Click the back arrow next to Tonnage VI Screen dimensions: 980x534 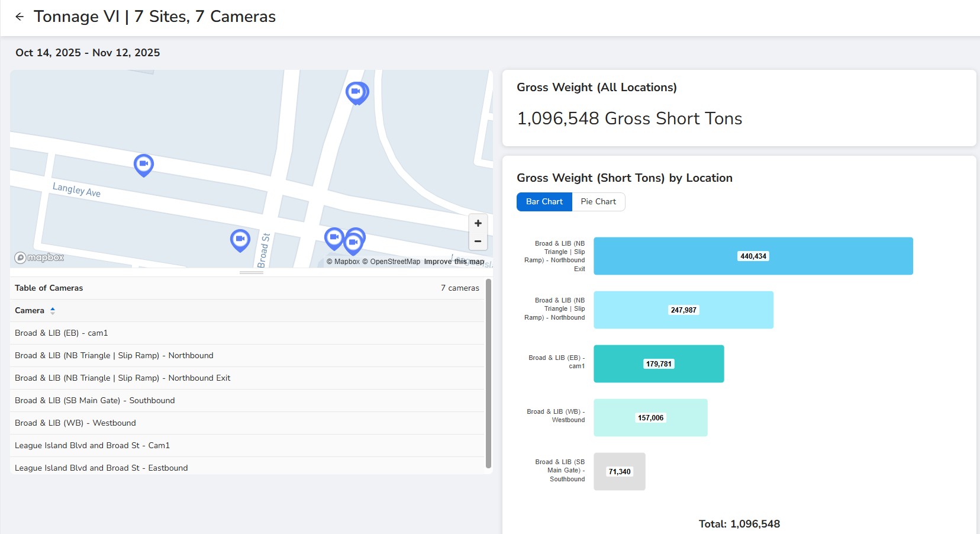click(x=20, y=17)
